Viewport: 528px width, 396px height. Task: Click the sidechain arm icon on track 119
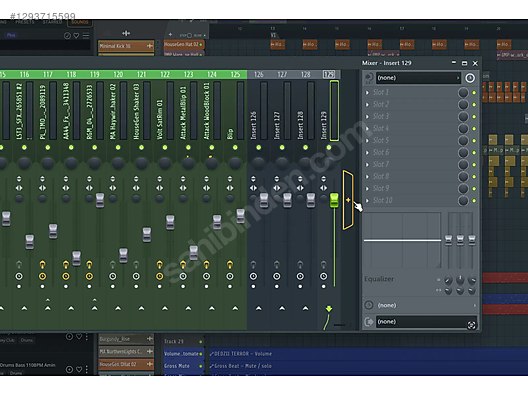[89, 264]
